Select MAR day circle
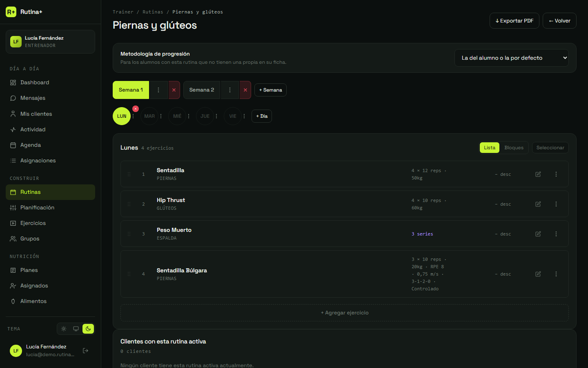The height and width of the screenshot is (368, 588). 149,116
